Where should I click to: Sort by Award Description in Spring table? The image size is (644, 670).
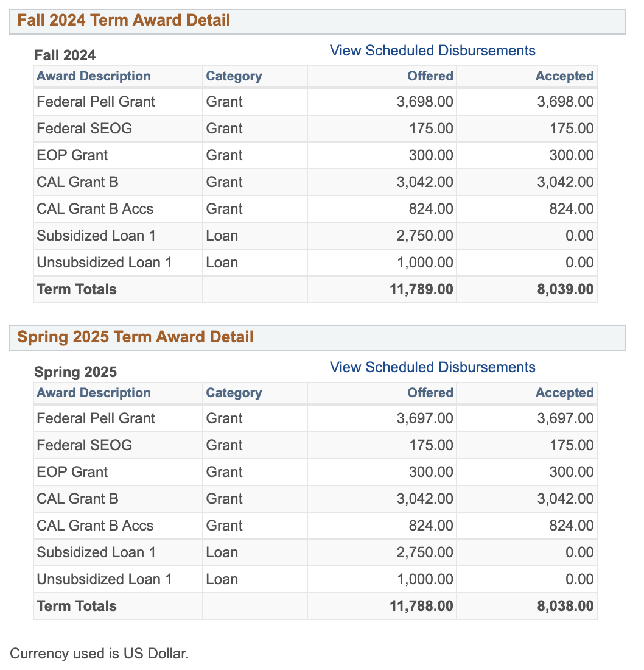point(93,393)
